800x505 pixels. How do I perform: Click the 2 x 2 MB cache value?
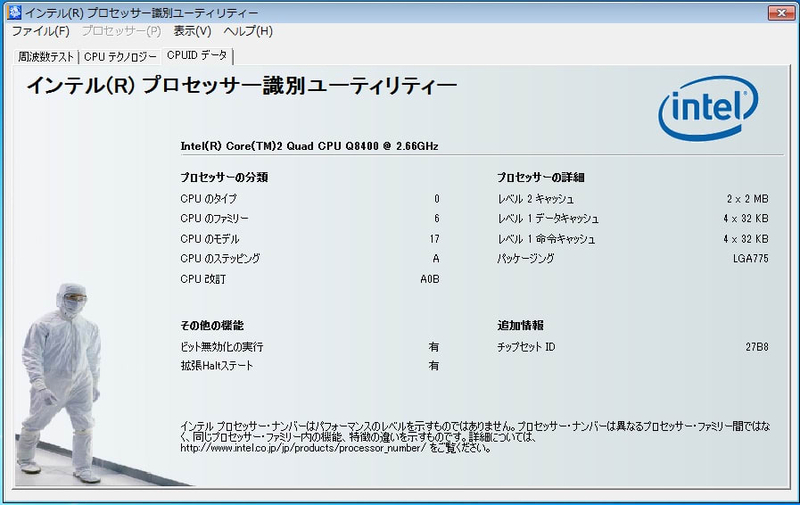pyautogui.click(x=747, y=198)
